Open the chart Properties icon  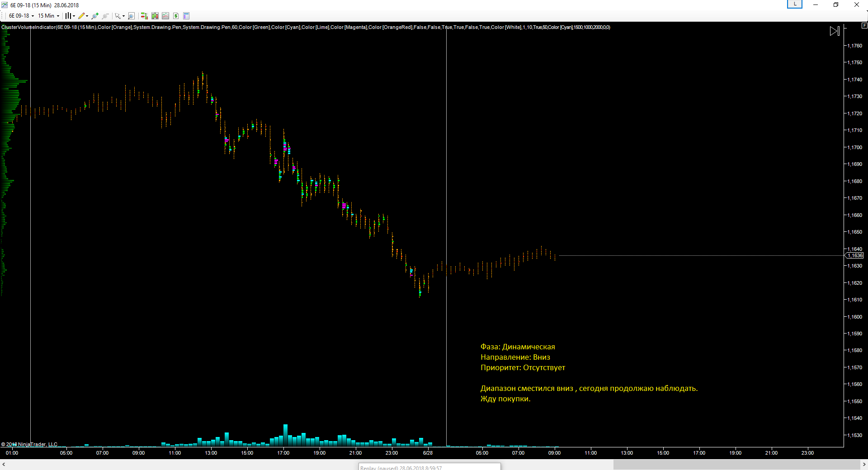pos(186,16)
